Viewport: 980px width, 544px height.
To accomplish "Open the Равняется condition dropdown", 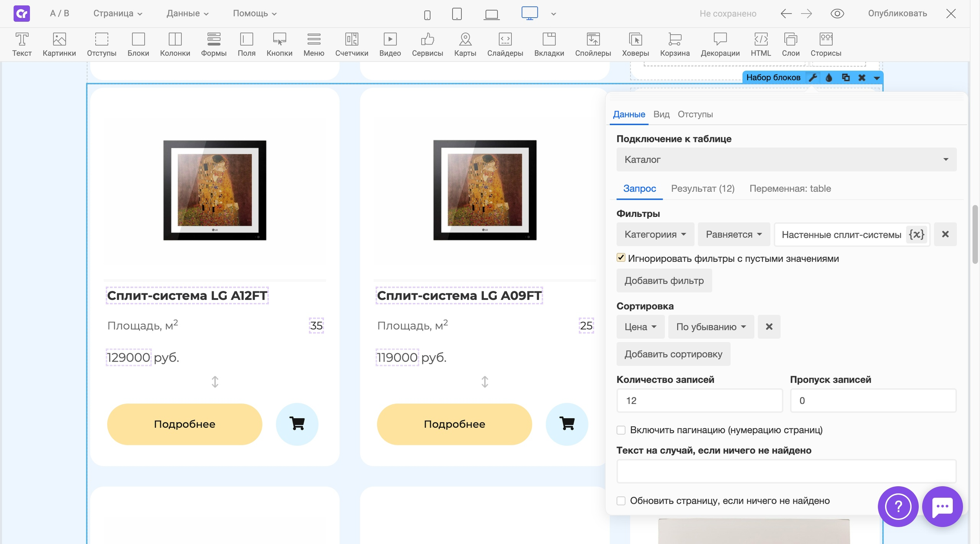I will tap(734, 235).
